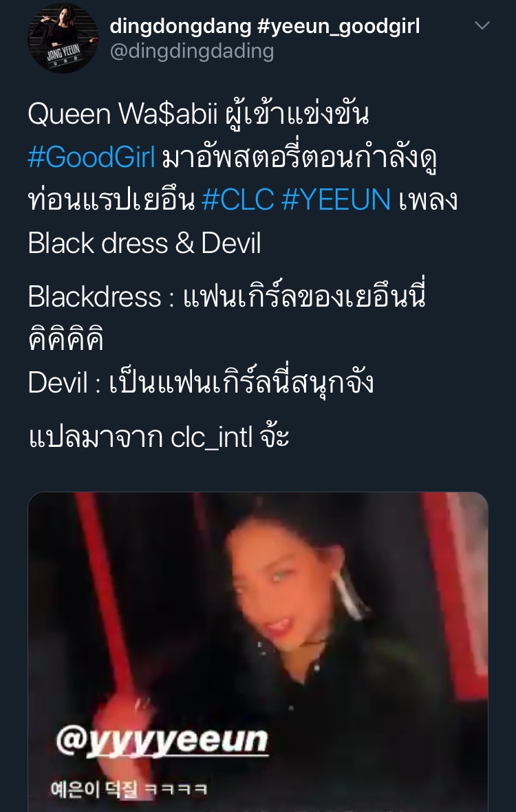This screenshot has width=516, height=812.
Task: Open the #CLC hashtag
Action: click(x=238, y=200)
